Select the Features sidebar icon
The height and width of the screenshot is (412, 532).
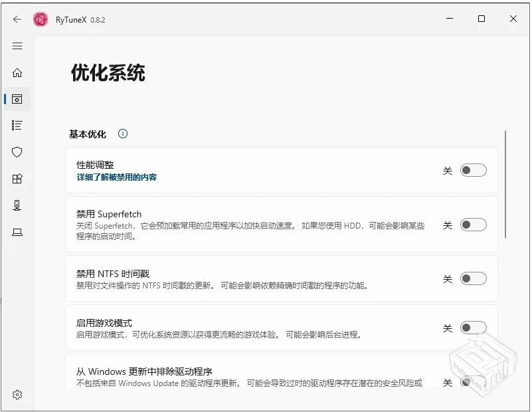click(17, 179)
